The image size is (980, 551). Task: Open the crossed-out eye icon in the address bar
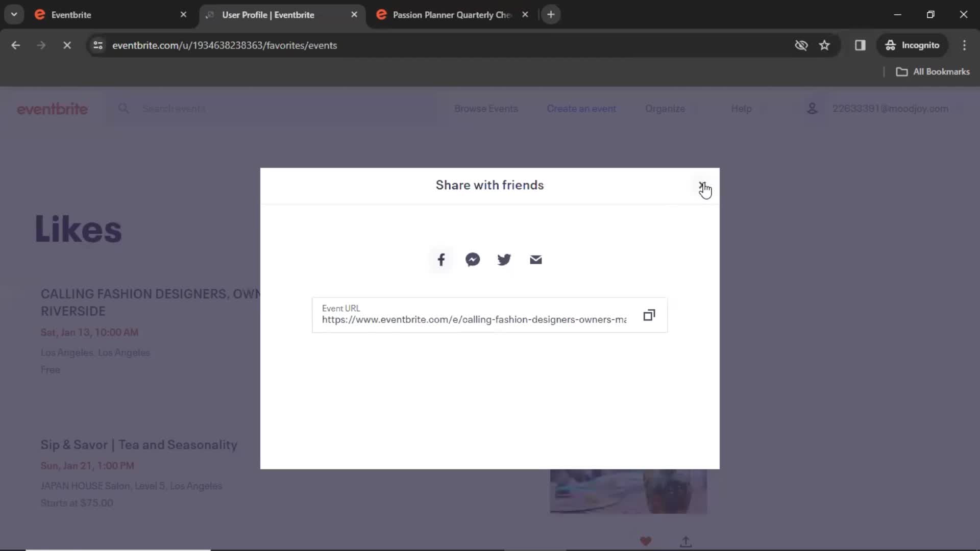point(801,45)
